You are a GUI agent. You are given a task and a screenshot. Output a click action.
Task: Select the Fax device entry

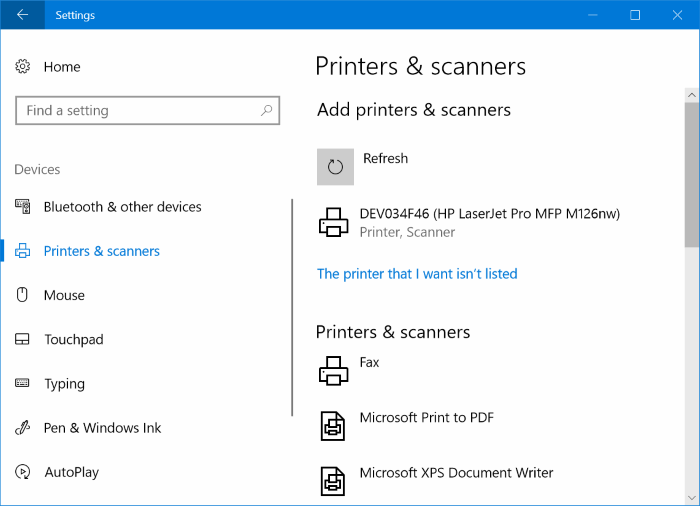point(369,362)
